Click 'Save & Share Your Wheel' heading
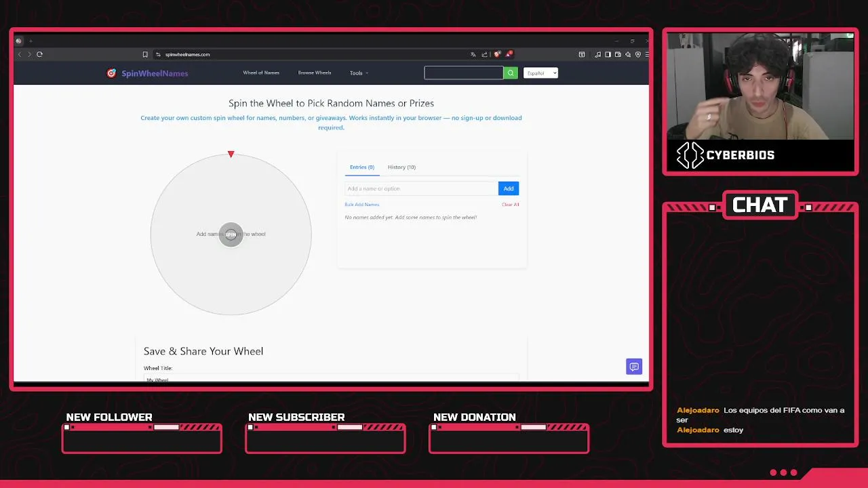The image size is (868, 488). tap(203, 351)
